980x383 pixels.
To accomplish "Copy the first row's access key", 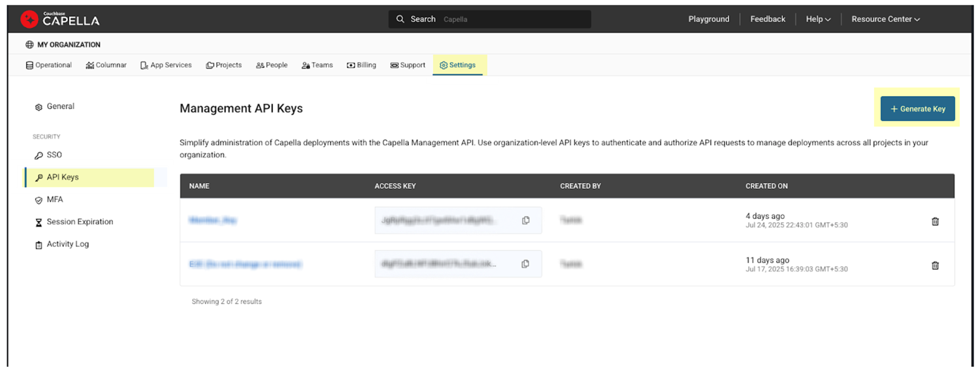I will (x=525, y=221).
